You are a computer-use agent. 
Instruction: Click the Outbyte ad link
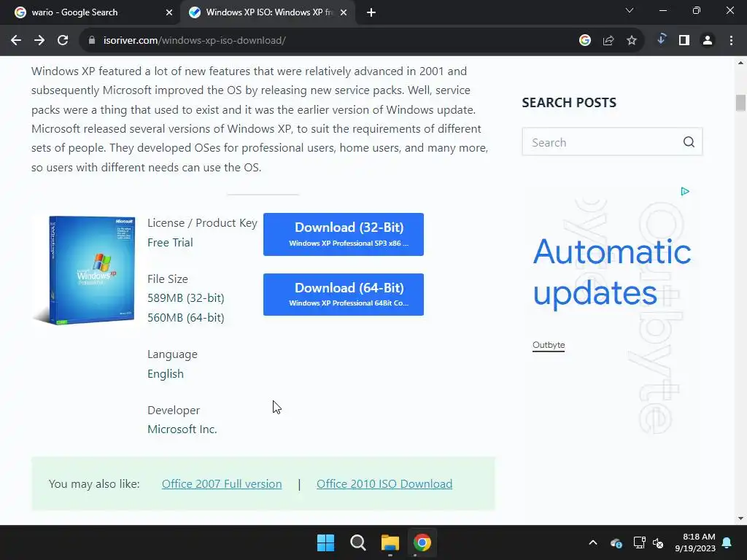click(x=549, y=345)
